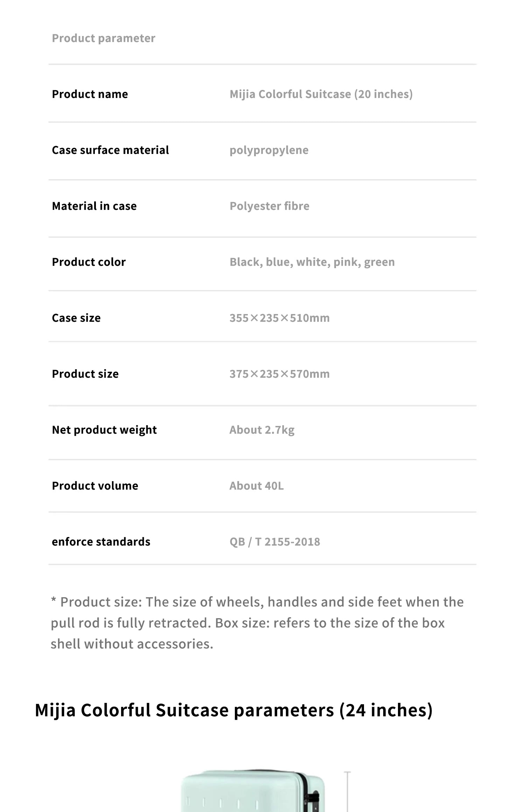The height and width of the screenshot is (812, 525).
Task: Click the 24 inches suitcase parameters heading
Action: 234,710
